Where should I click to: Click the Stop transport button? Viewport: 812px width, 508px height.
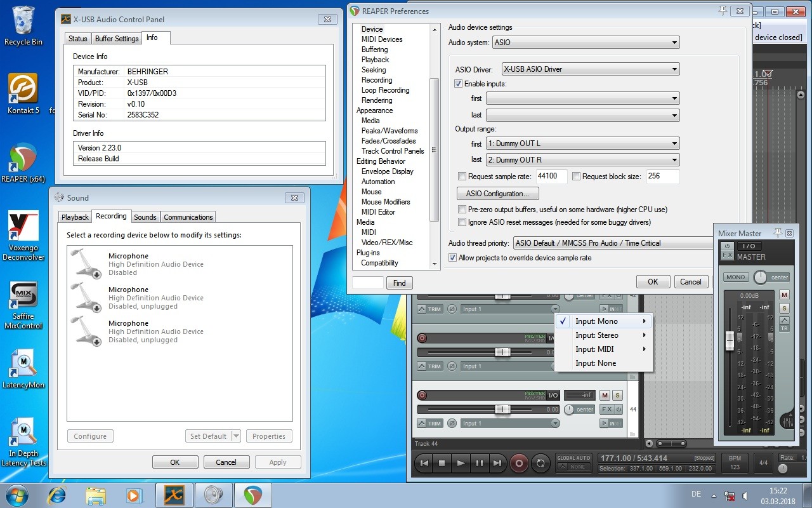(442, 464)
